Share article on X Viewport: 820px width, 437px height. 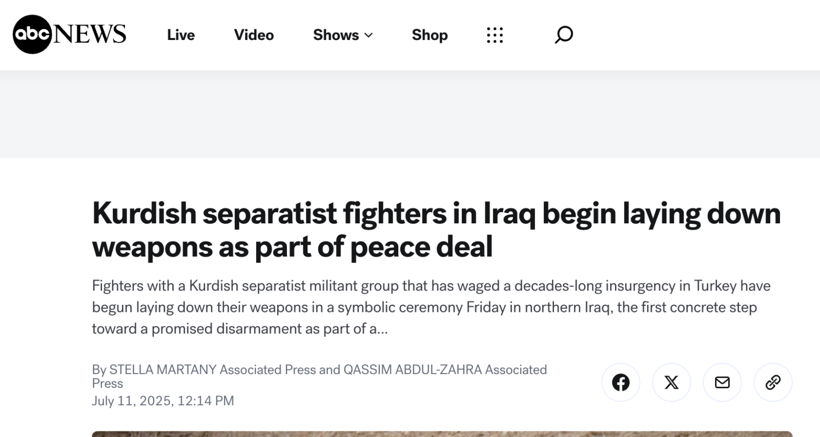click(671, 383)
